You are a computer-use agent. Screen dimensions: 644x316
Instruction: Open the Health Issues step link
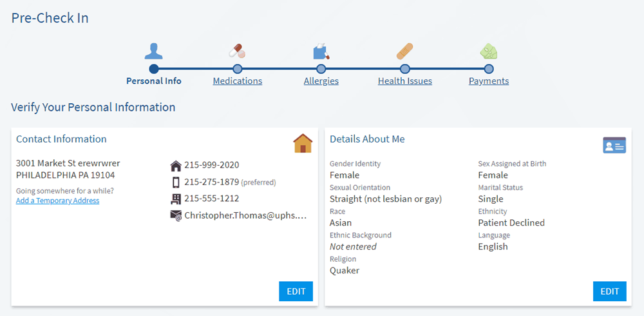pos(405,81)
